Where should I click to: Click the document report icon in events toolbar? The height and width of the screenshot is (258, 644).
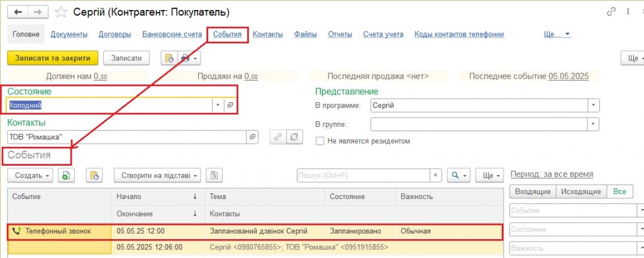click(x=214, y=175)
